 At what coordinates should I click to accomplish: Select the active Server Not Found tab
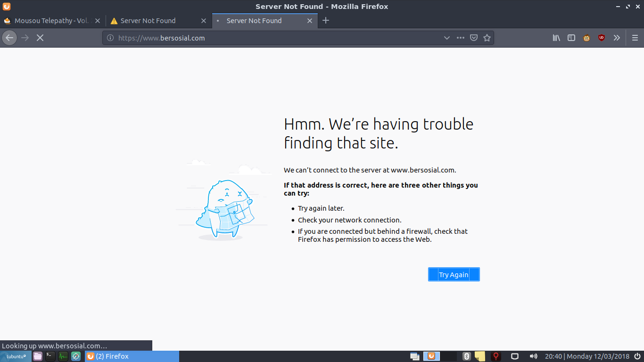pyautogui.click(x=264, y=21)
